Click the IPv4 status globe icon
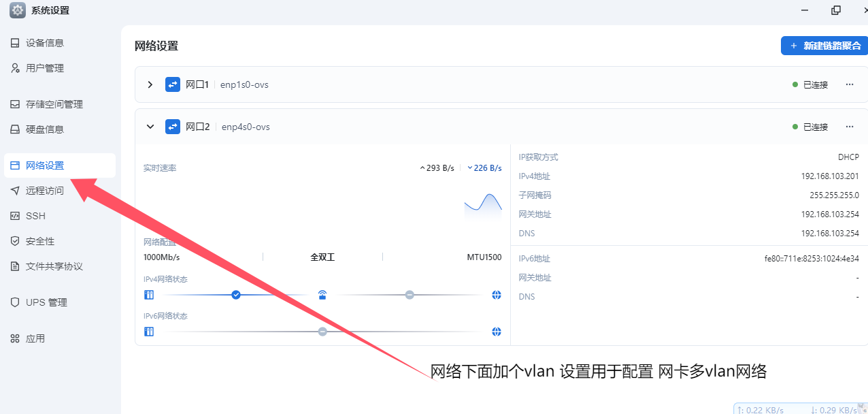The width and height of the screenshot is (868, 414). click(x=497, y=295)
